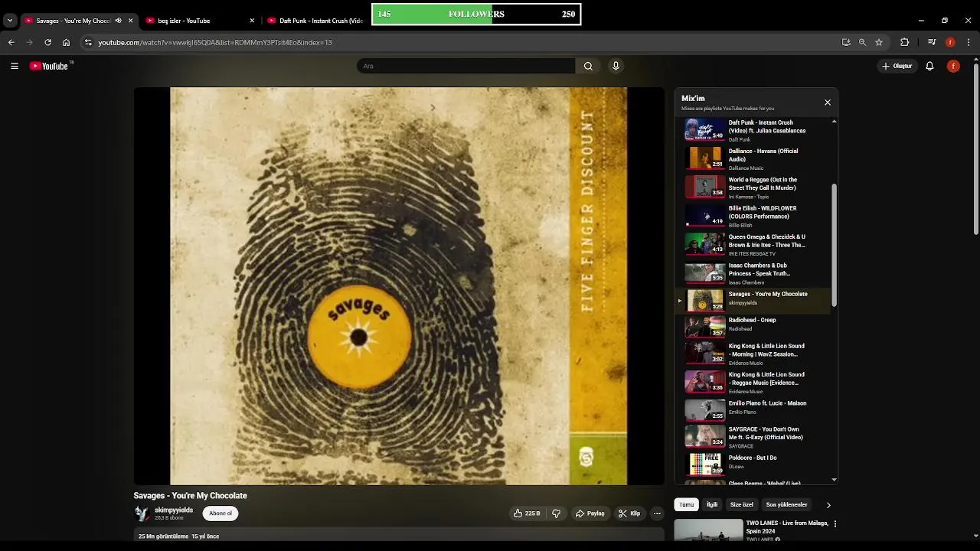Start voice search with microphone icon
This screenshot has height=551, width=980.
click(x=616, y=66)
